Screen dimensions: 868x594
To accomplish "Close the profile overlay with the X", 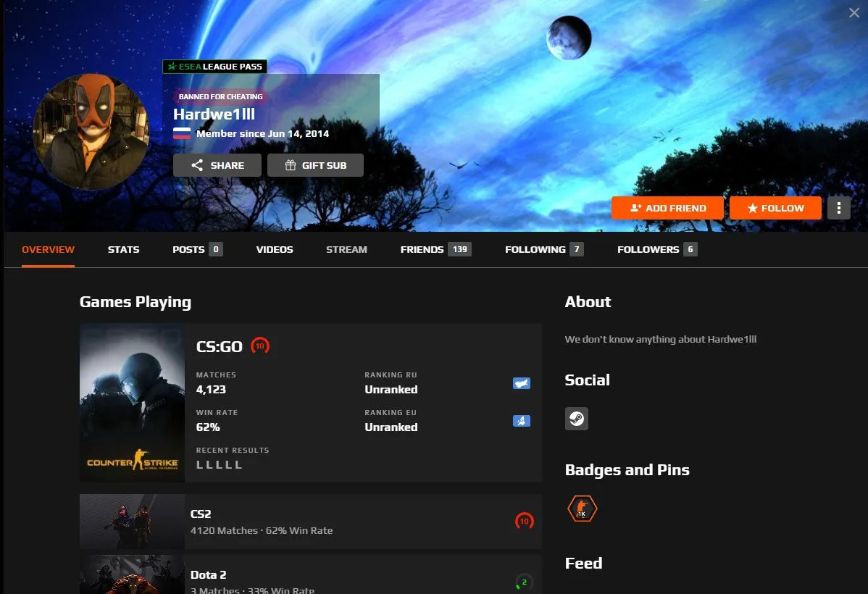I will (854, 12).
